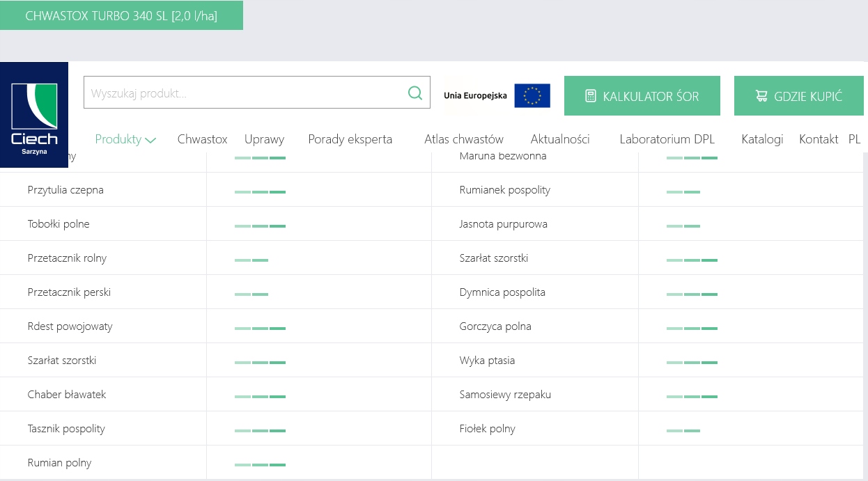Open the PL language selector
This screenshot has height=481, width=868.
(855, 139)
